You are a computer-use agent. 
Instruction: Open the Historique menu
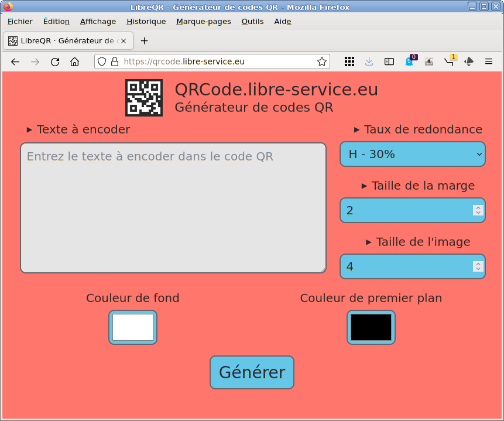tap(146, 22)
